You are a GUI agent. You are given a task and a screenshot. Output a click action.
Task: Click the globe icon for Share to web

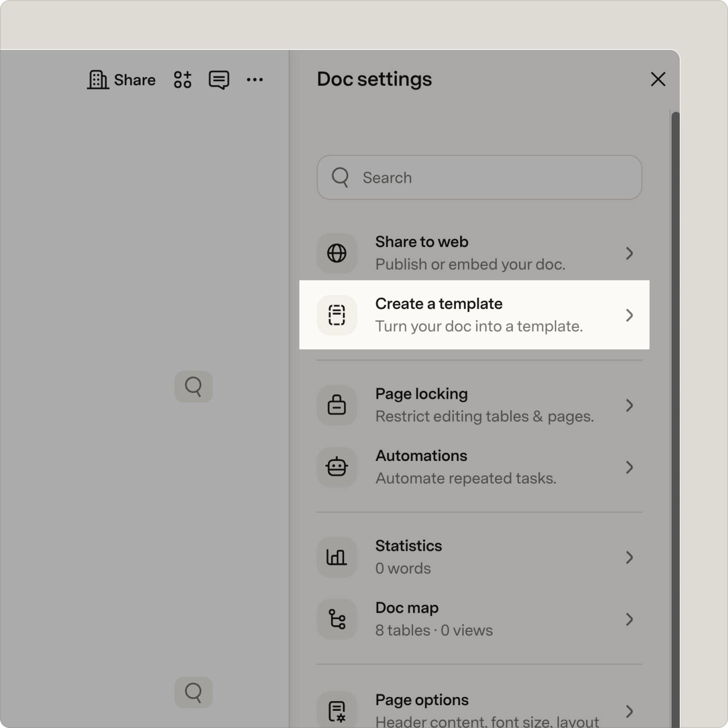pos(337,253)
